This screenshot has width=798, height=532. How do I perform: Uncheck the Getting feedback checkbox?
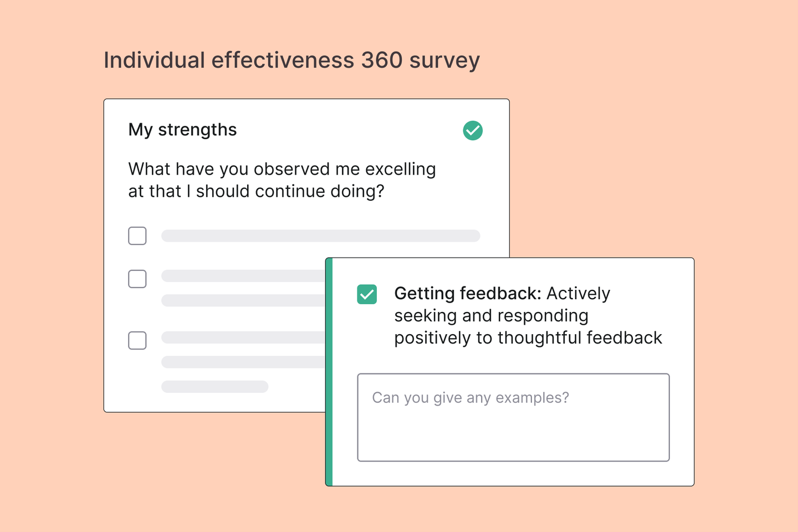click(x=367, y=294)
